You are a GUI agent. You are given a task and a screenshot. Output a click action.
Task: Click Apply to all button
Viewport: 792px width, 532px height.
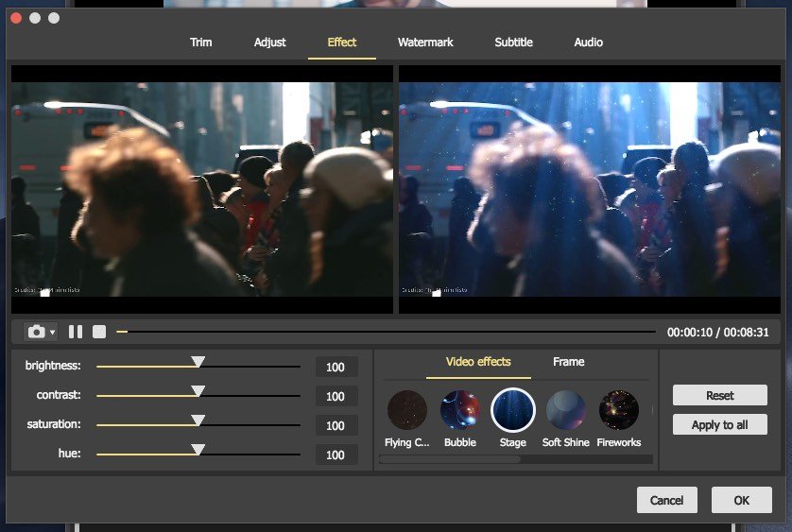click(719, 425)
